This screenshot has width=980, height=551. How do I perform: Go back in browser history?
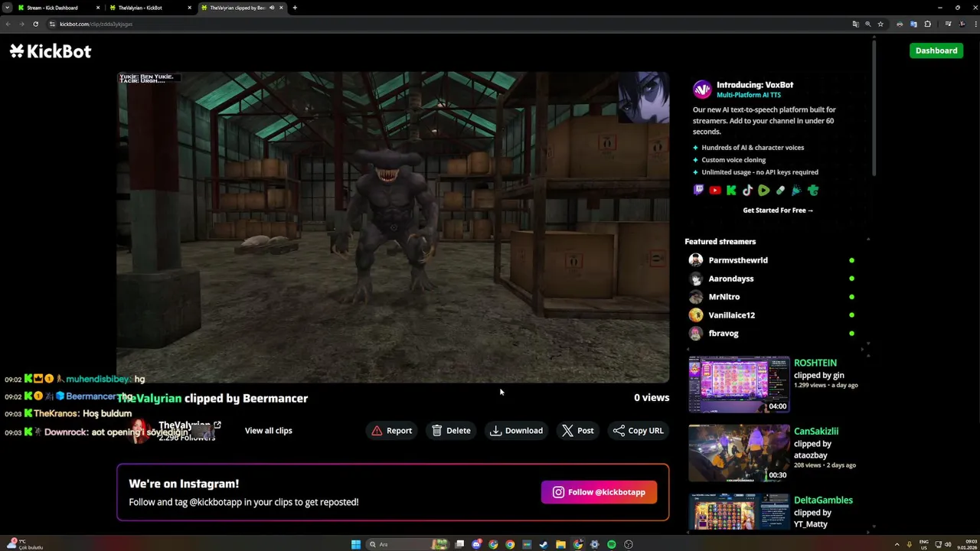coord(8,24)
